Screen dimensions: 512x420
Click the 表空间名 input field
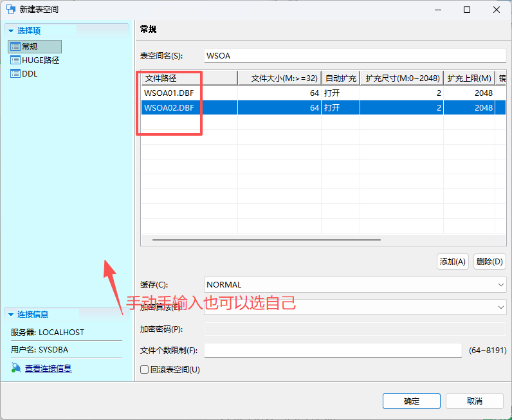(x=355, y=56)
